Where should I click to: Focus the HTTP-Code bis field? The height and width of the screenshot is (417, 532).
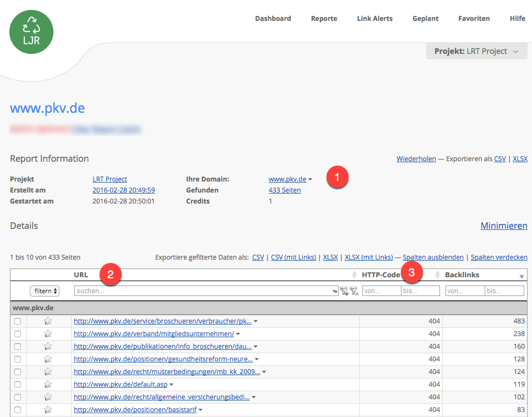point(420,291)
